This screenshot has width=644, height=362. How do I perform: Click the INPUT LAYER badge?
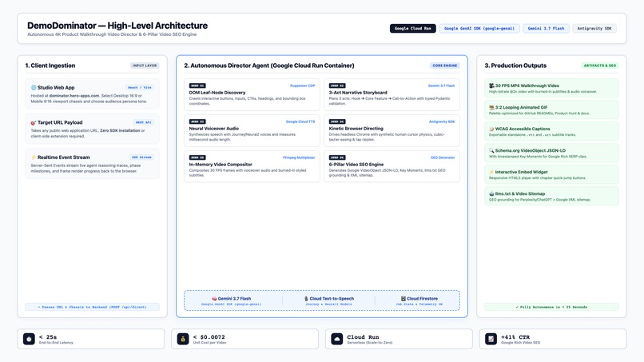click(x=145, y=66)
